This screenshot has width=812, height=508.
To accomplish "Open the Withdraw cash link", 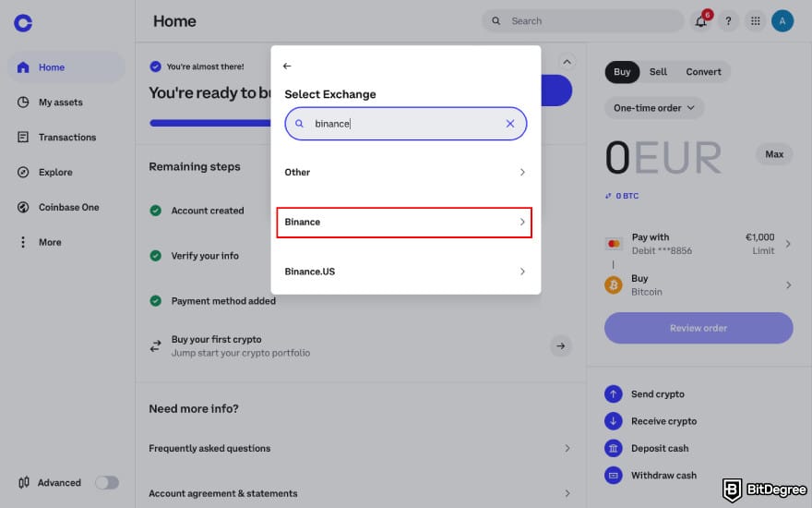I will click(663, 476).
